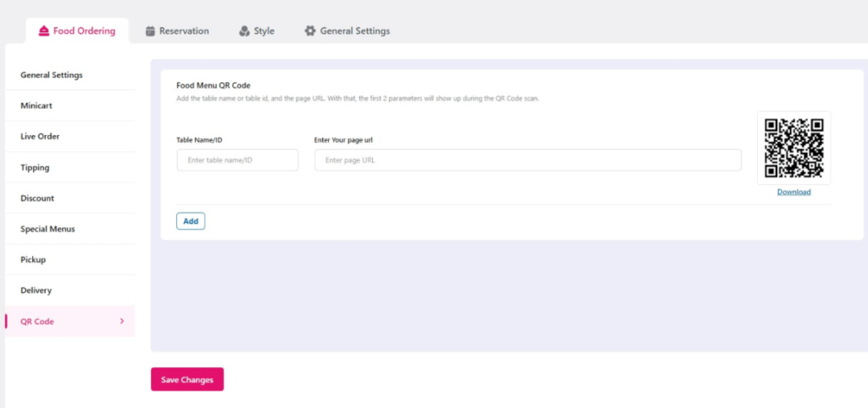The height and width of the screenshot is (408, 868).
Task: Click the Add button
Action: pos(191,221)
